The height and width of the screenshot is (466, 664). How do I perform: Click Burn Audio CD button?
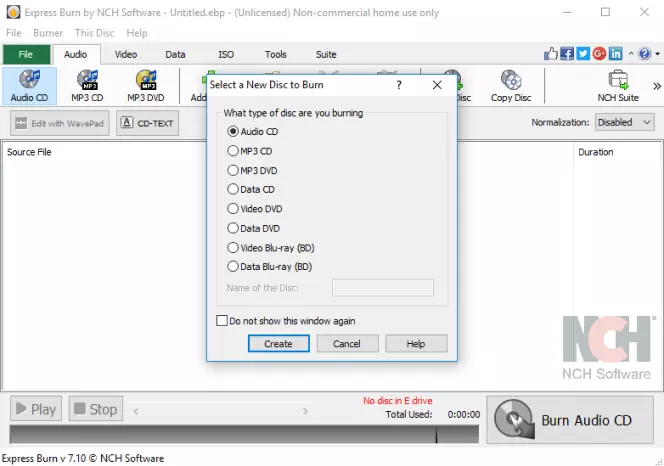click(570, 420)
